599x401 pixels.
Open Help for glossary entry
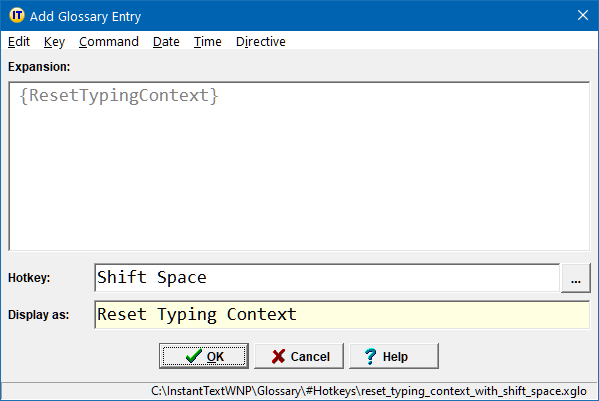394,356
